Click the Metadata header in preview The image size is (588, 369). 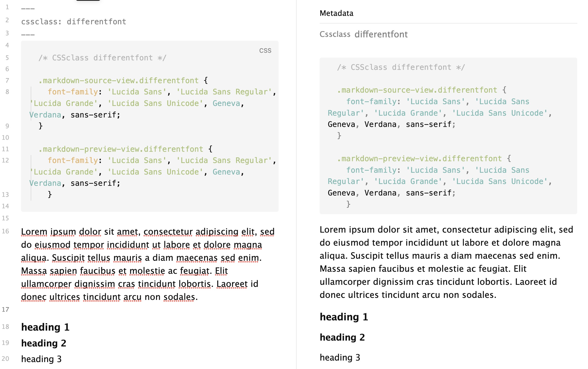click(x=336, y=13)
